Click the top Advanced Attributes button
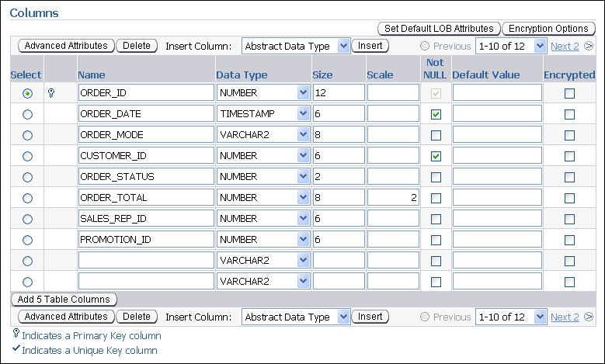 point(66,46)
